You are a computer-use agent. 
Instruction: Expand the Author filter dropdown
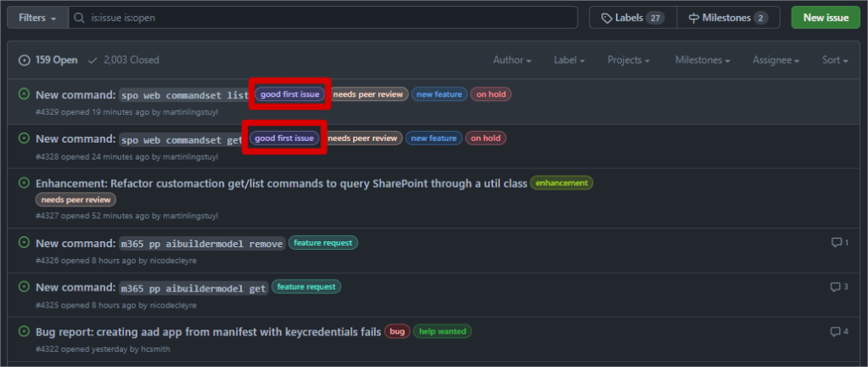click(x=512, y=60)
